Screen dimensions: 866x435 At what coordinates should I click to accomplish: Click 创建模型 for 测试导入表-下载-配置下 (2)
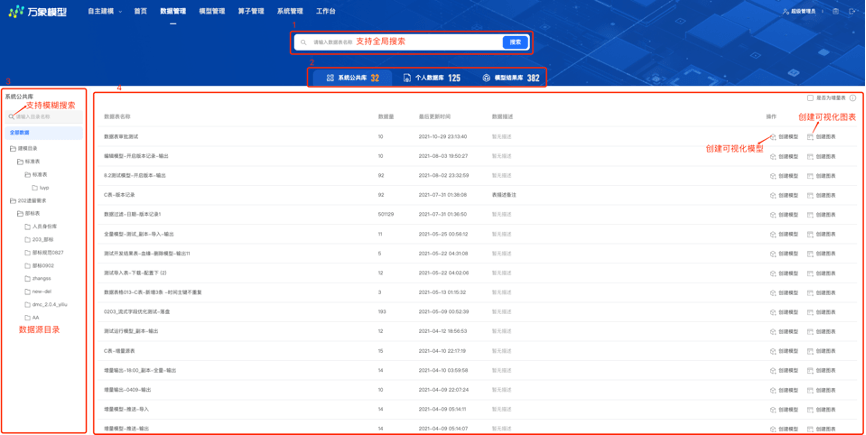tap(784, 273)
